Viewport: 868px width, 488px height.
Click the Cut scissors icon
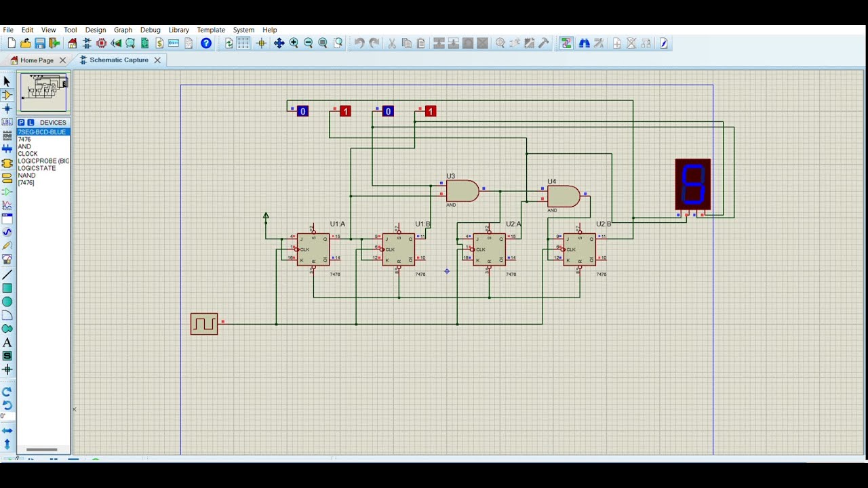(x=392, y=43)
